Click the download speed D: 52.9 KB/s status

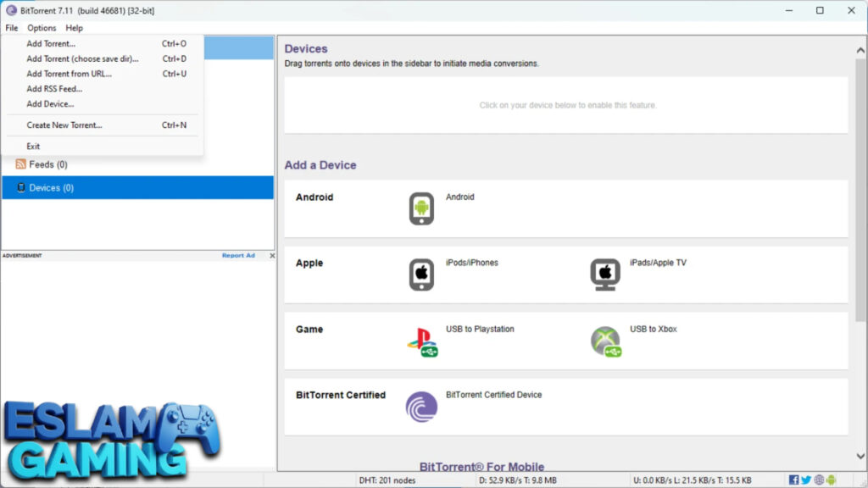point(518,480)
